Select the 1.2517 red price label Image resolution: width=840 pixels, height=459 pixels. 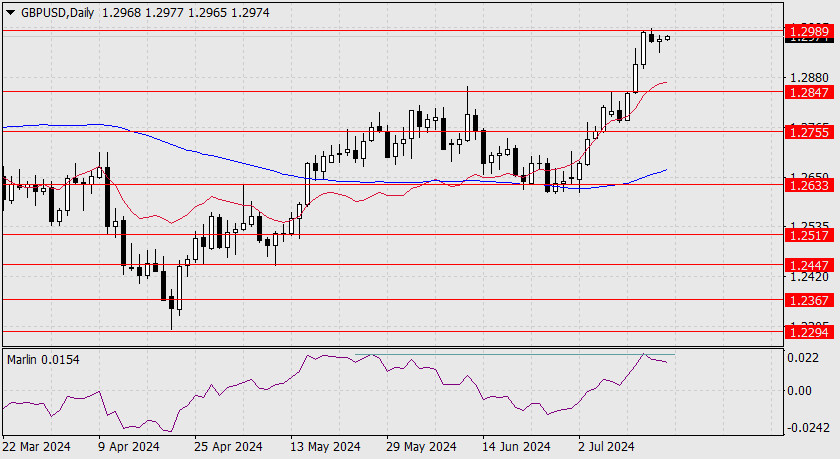coord(809,235)
